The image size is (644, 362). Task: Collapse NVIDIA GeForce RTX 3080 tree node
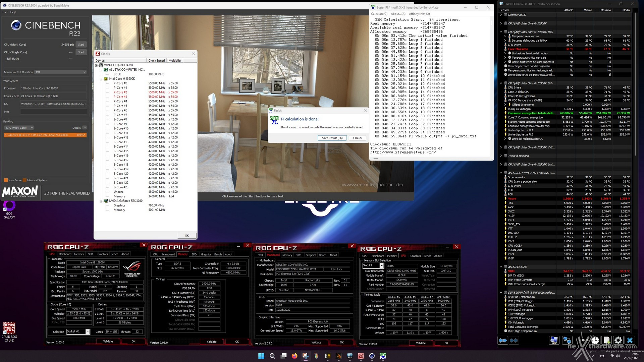click(101, 201)
